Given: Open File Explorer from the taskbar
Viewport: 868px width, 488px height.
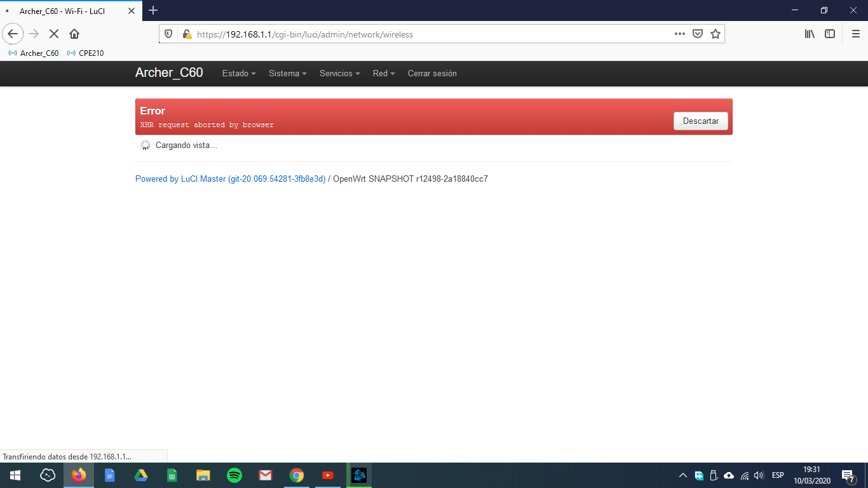Looking at the screenshot, I should 203,475.
